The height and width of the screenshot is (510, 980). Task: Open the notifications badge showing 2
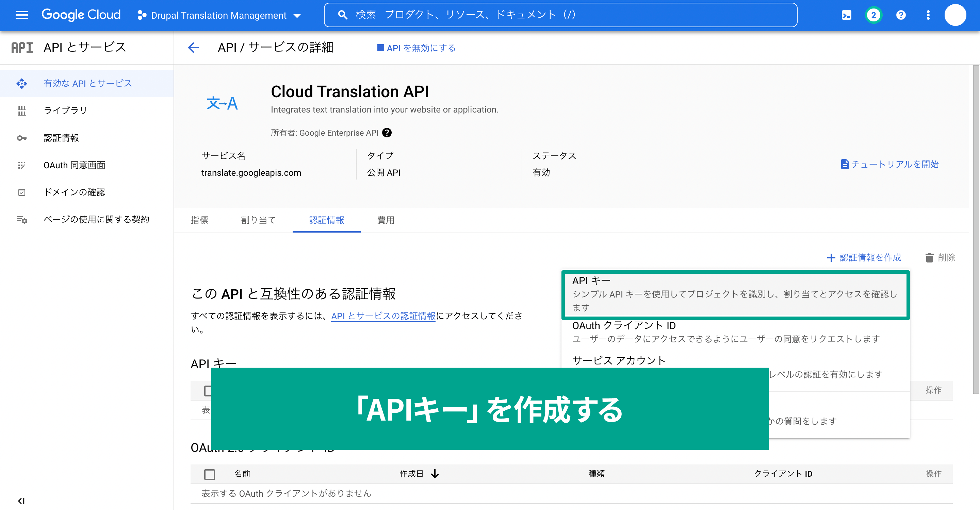(873, 15)
